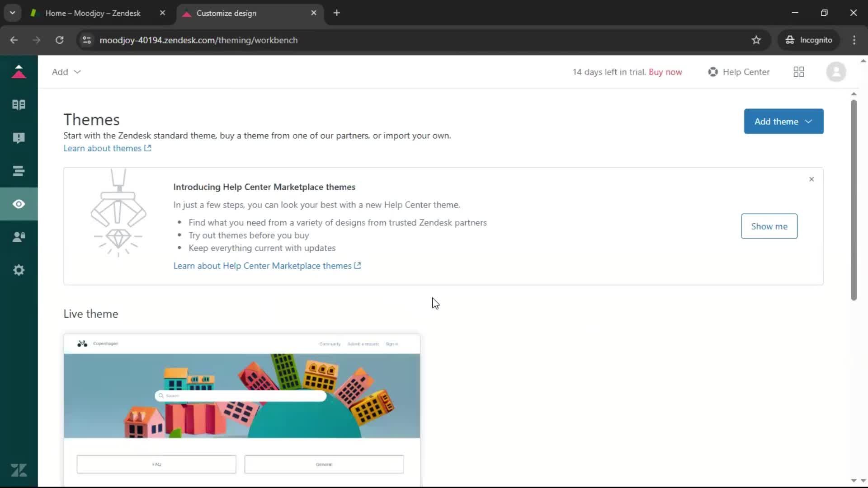Open a new browser tab
The width and height of the screenshot is (868, 488).
(x=336, y=13)
